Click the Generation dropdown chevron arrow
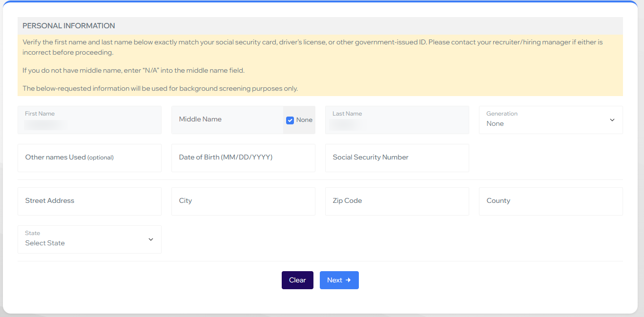This screenshot has height=317, width=644. point(612,120)
